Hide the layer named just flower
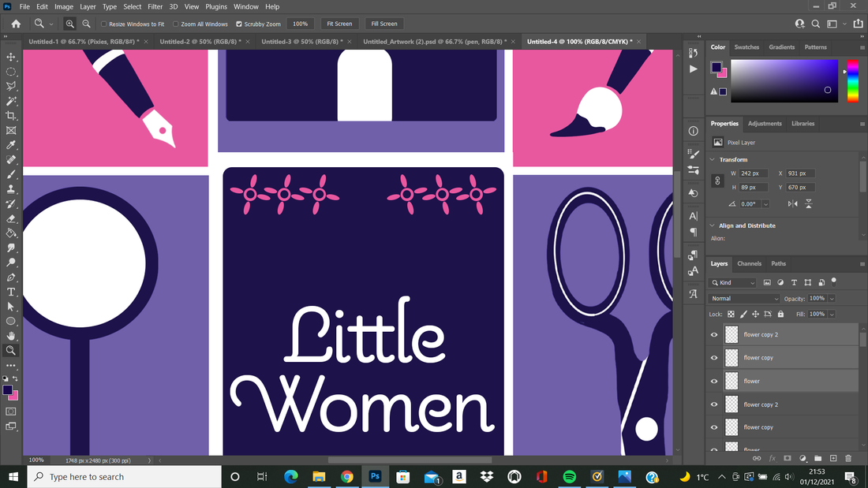Image resolution: width=868 pixels, height=488 pixels. point(714,382)
